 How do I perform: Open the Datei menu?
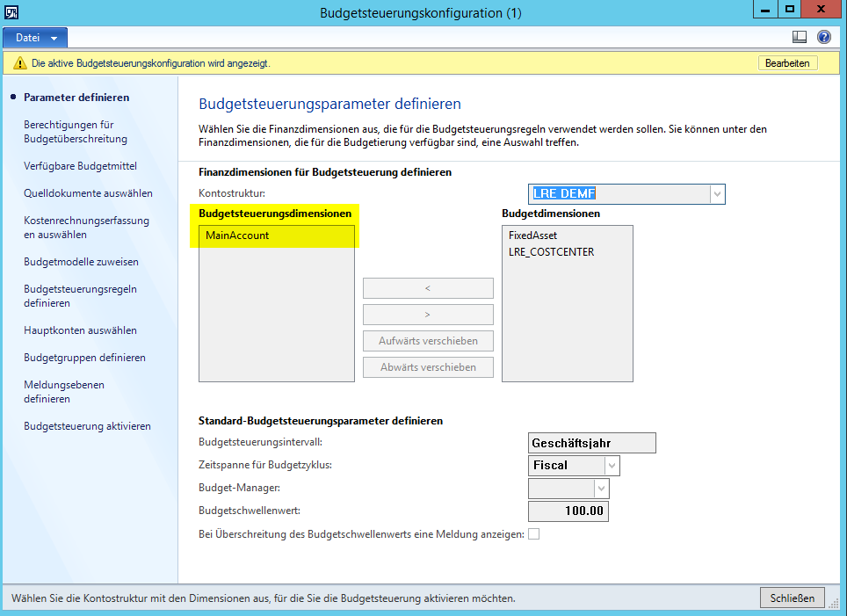35,38
